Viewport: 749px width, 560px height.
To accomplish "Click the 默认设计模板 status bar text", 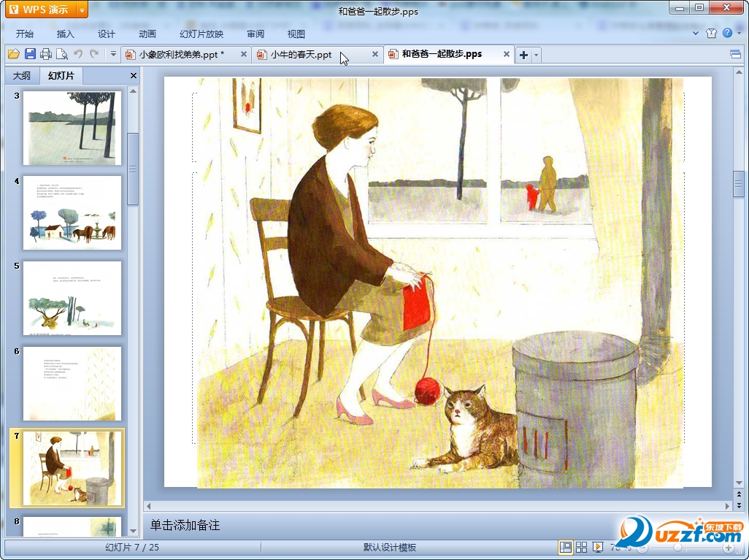I will [x=390, y=547].
